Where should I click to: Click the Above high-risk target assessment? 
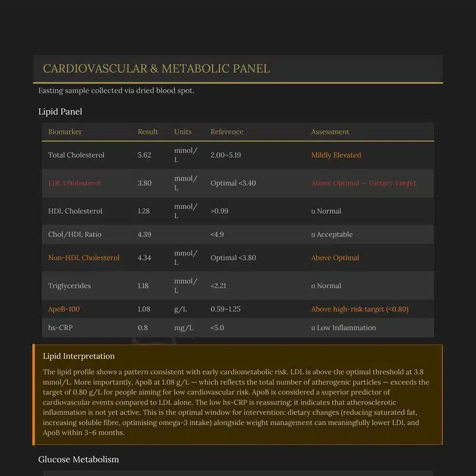coord(360,309)
